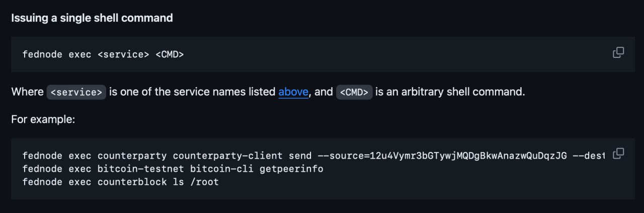Click the inline <CMD> code tag in the paragraph

pyautogui.click(x=354, y=92)
